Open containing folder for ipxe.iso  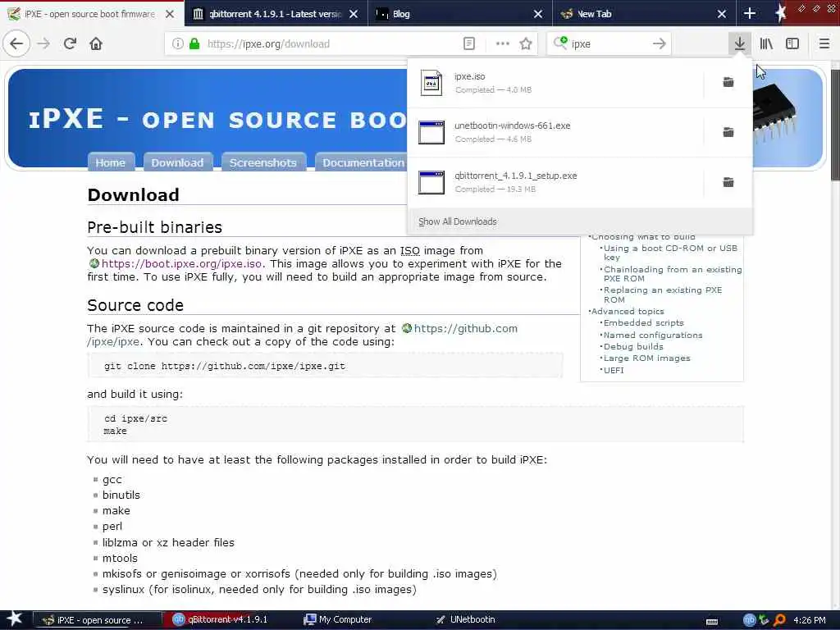coord(728,82)
